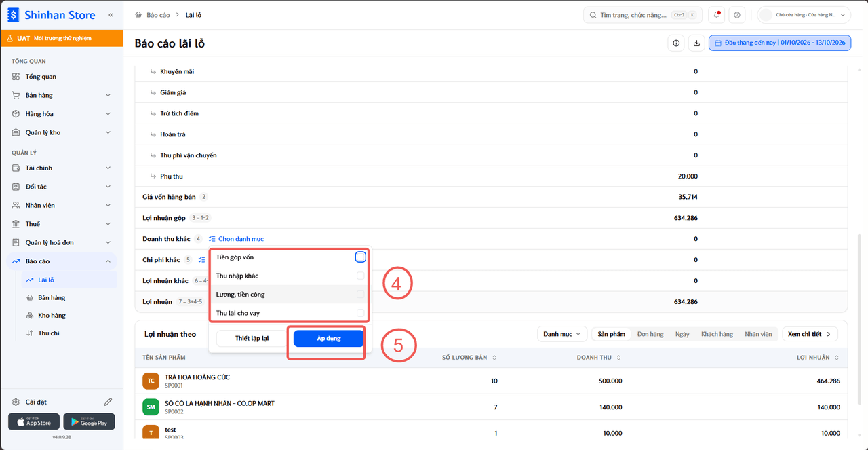Screen dimensions: 868x450
Task: Enable the Thu lãi cho vay checkbox
Action: pos(360,313)
